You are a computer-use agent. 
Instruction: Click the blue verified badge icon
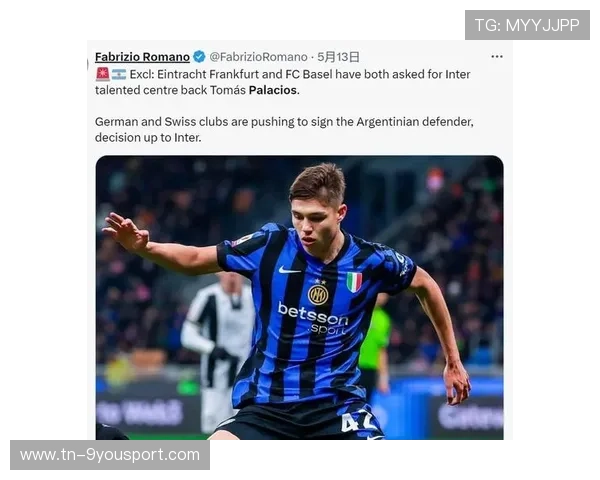(199, 57)
